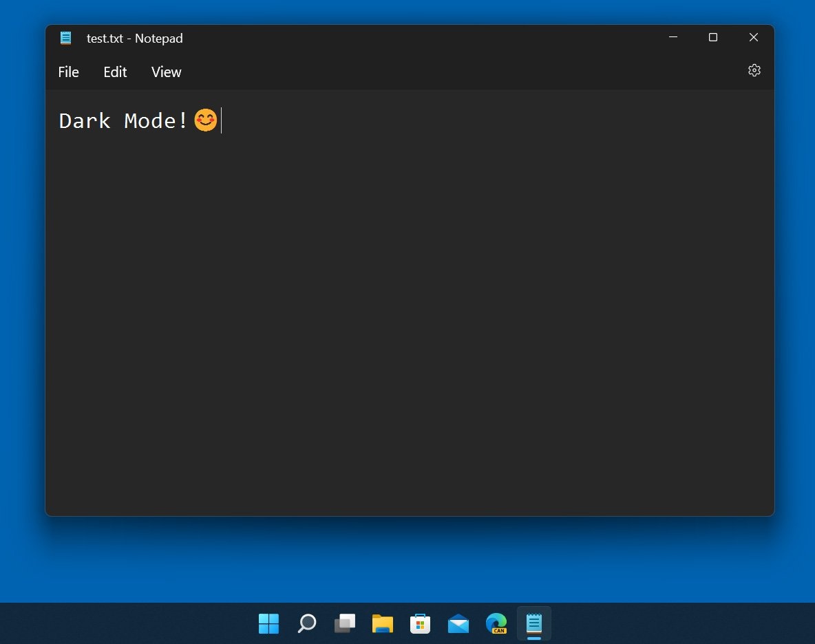Click the Notepad icon in the title bar
The height and width of the screenshot is (644, 815).
click(x=65, y=38)
